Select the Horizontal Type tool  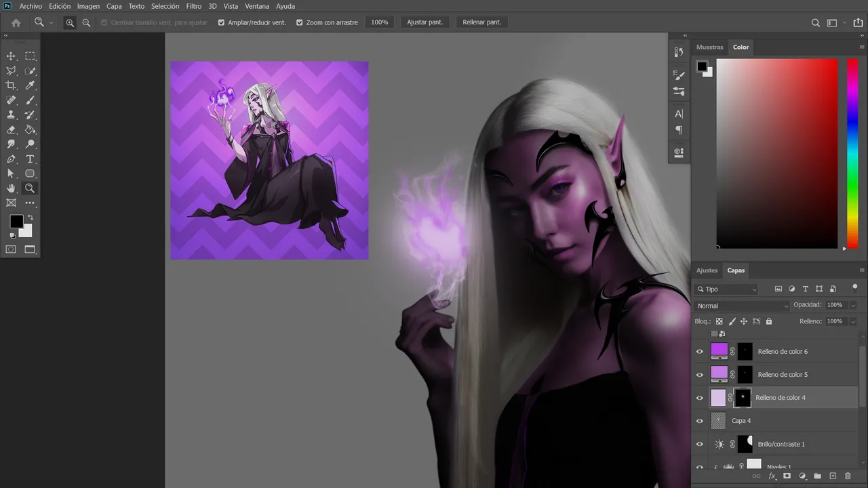(x=30, y=159)
